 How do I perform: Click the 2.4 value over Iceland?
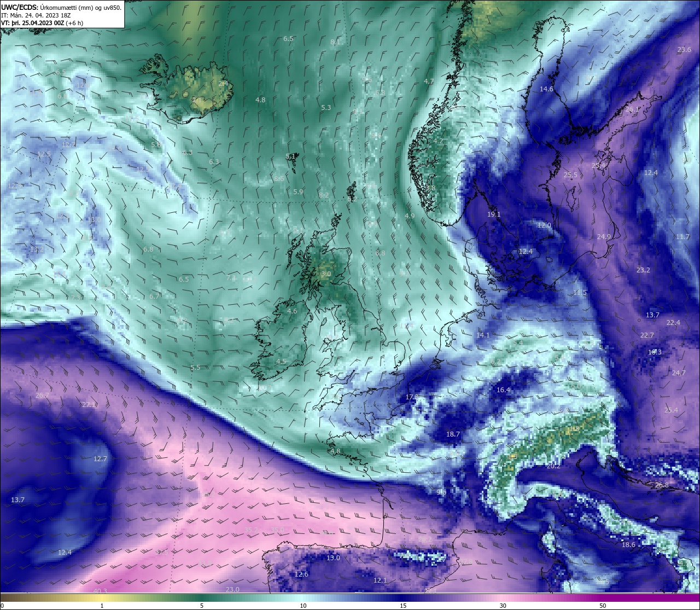click(x=223, y=84)
